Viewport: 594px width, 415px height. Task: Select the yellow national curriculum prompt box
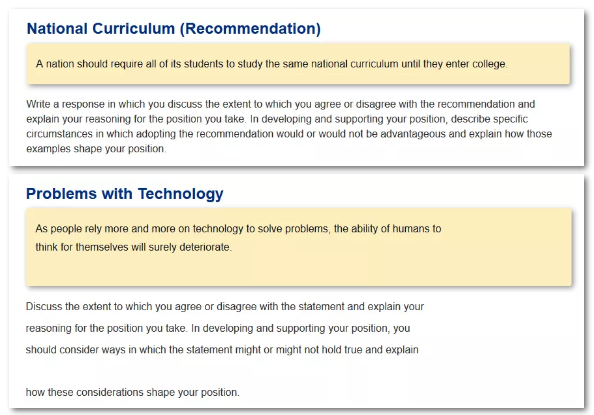(298, 64)
